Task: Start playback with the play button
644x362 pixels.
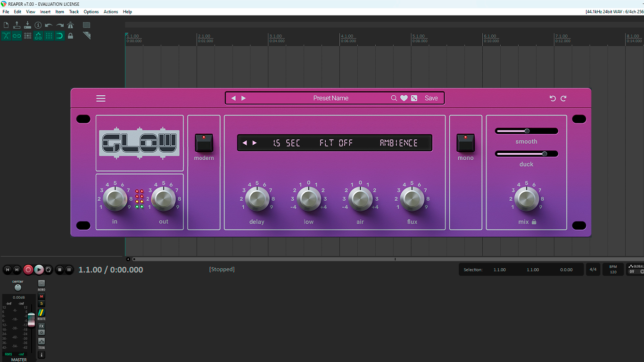Action: (39, 270)
